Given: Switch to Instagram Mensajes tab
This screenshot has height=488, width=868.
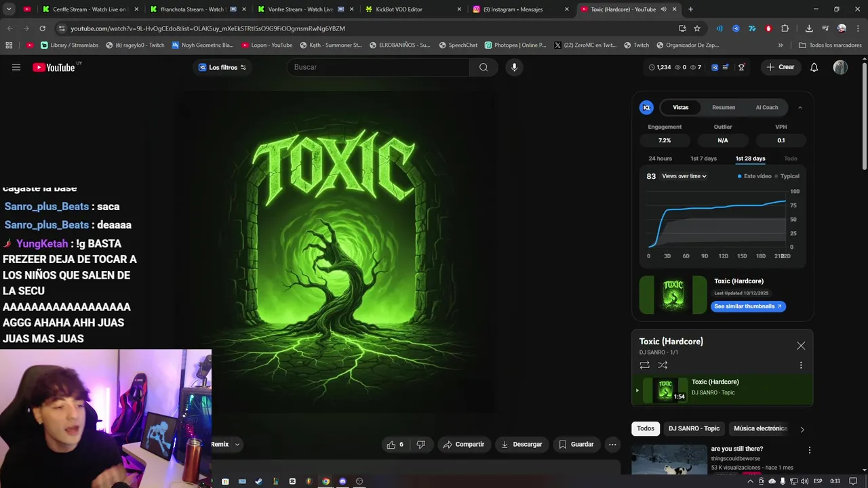Looking at the screenshot, I should tap(520, 9).
